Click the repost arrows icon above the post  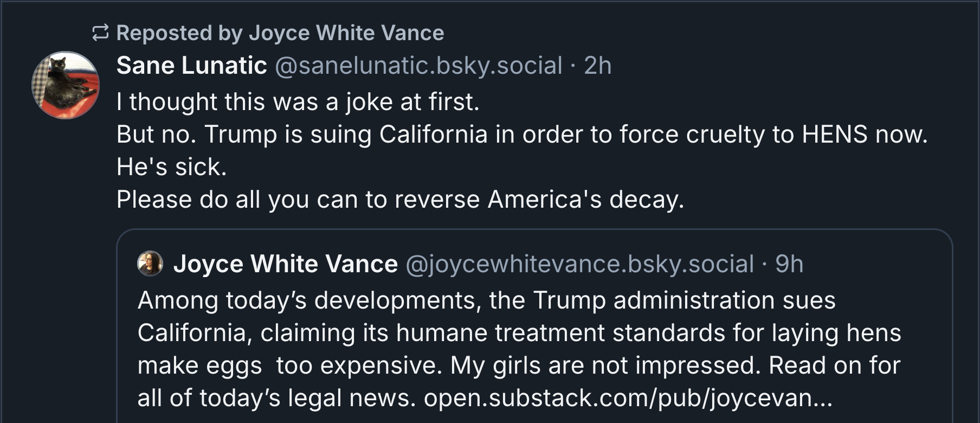100,33
